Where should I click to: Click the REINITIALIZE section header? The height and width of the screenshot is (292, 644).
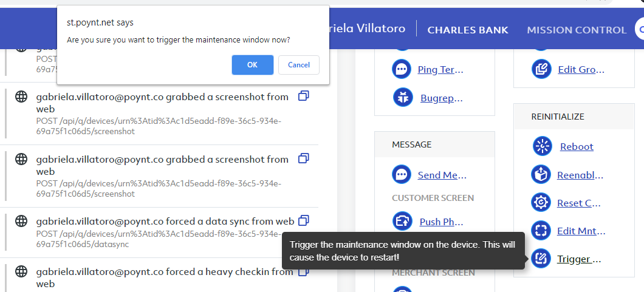pyautogui.click(x=557, y=117)
